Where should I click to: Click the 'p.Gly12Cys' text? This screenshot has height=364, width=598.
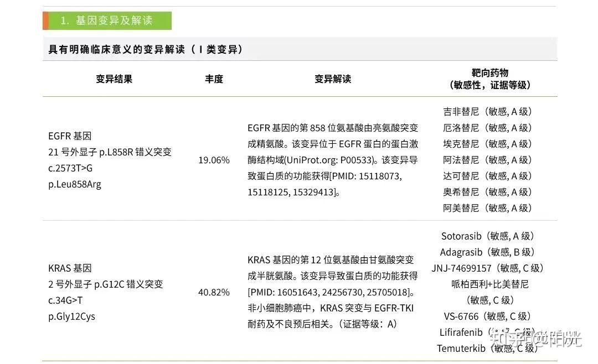coord(71,316)
